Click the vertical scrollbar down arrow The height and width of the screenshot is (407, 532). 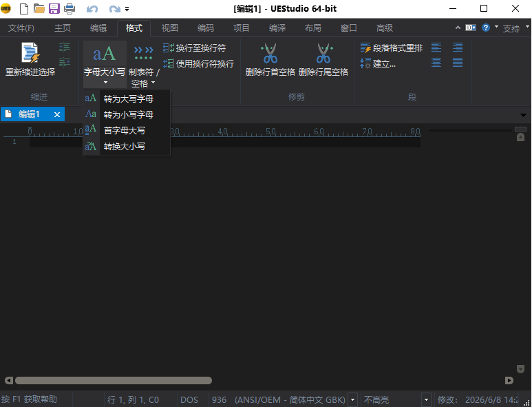coord(520,369)
